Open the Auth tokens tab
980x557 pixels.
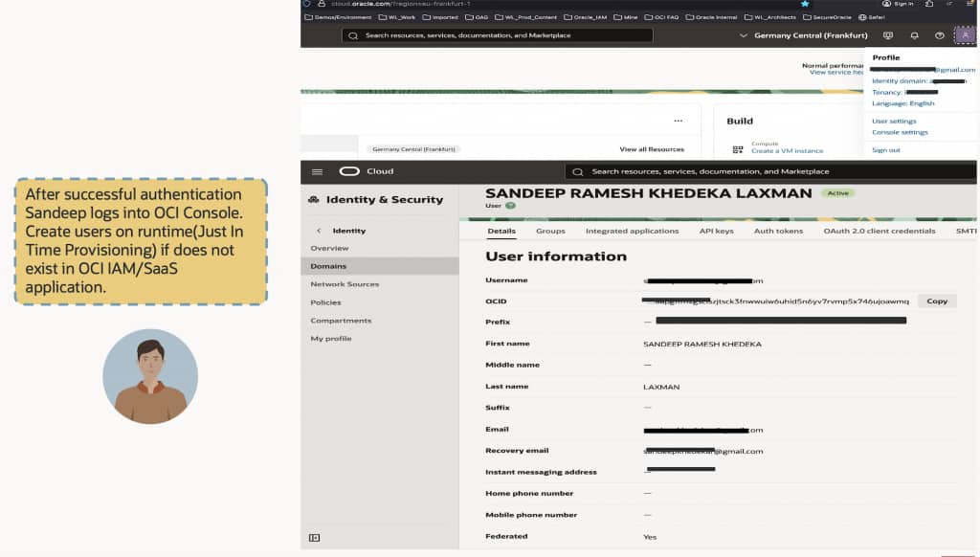pos(778,232)
